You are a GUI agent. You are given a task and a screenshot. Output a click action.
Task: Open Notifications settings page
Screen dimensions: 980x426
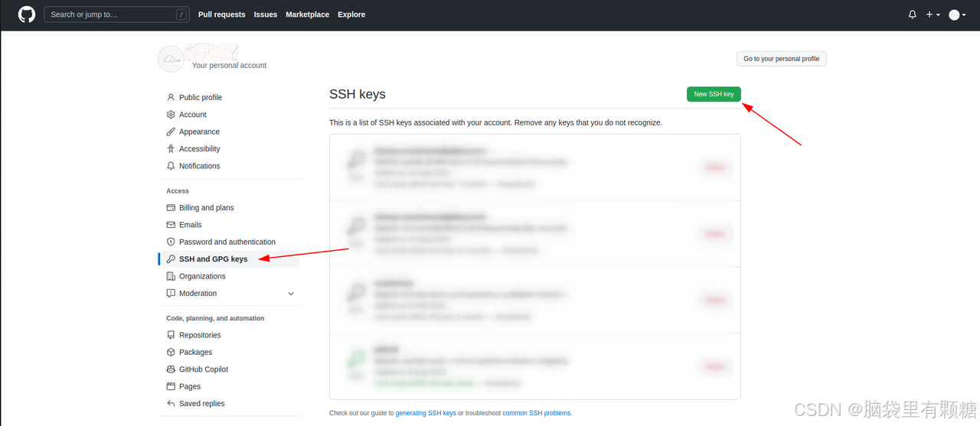coord(199,166)
